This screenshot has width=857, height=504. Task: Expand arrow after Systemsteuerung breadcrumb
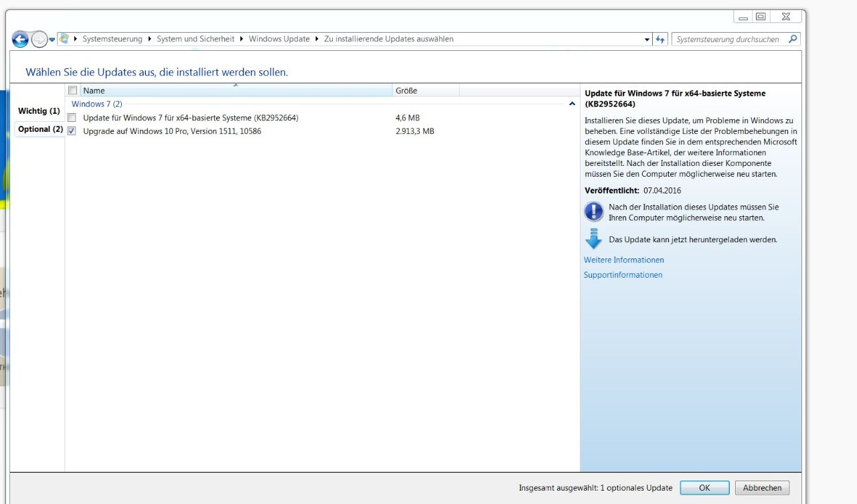click(x=150, y=39)
